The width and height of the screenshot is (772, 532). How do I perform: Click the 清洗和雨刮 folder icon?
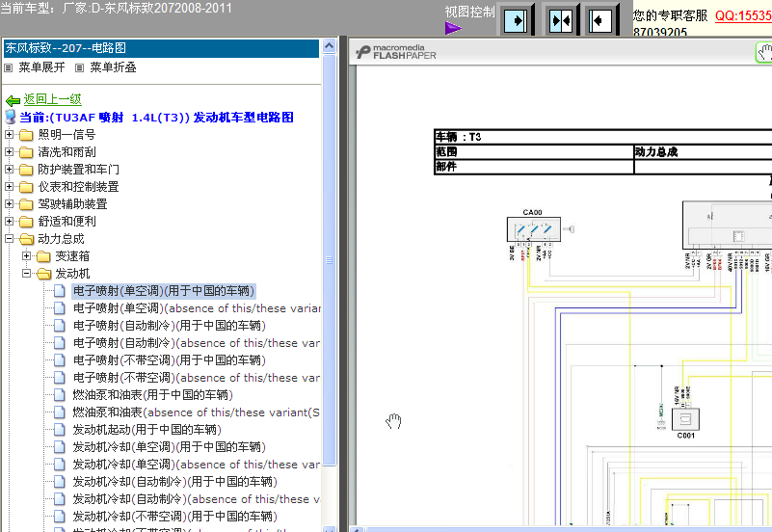[26, 152]
